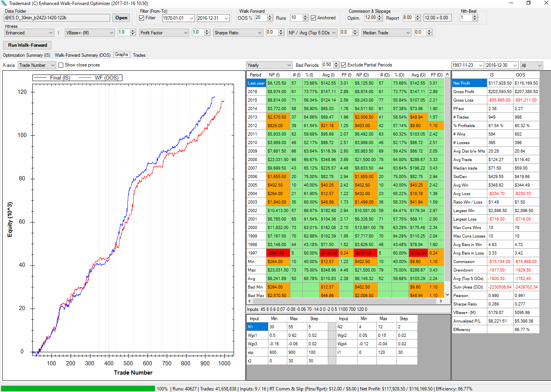This screenshot has width=551, height=392.
Task: Disable Exclude Partial Periods checkbox
Action: (x=344, y=65)
